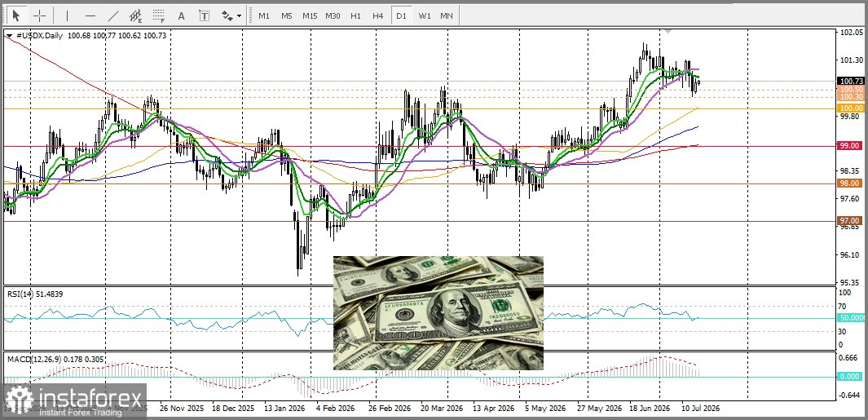Select the horizontal line tool
Screen dimensions: 868x420
tap(90, 15)
